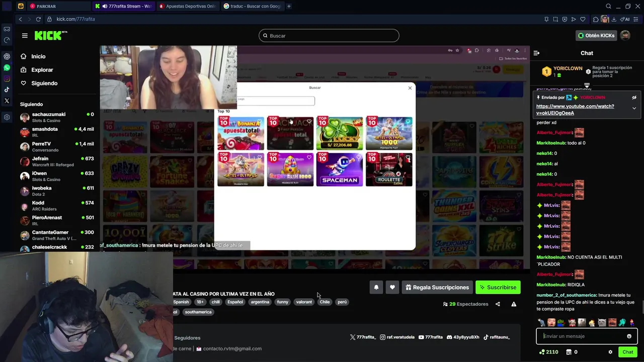This screenshot has width=644, height=362.
Task: Open chat settings gear
Action: (610, 352)
